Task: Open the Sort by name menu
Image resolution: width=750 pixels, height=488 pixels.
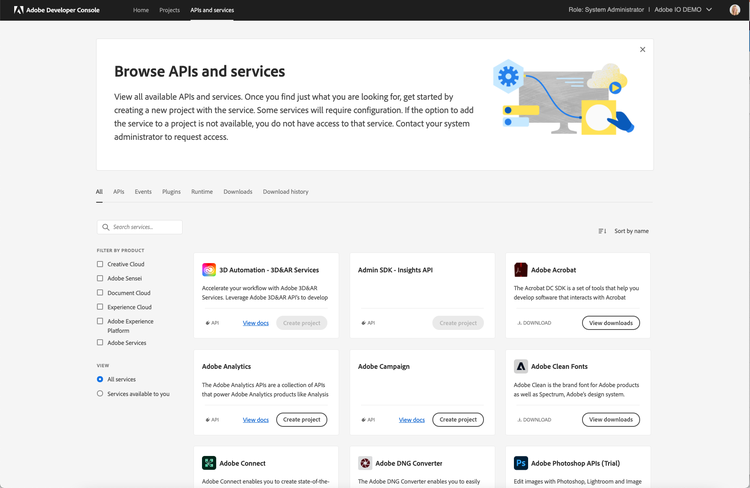Action: pos(623,231)
